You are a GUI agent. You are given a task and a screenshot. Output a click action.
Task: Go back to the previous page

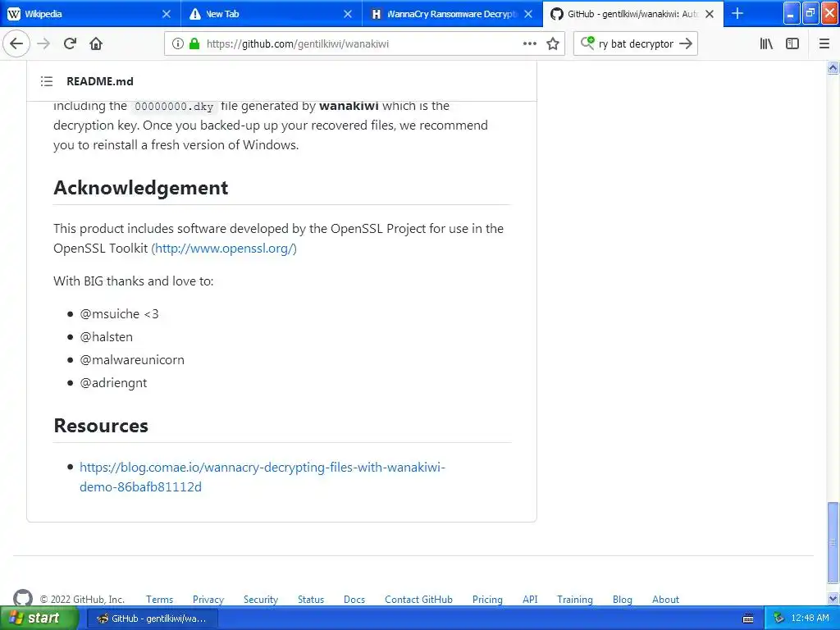[16, 44]
